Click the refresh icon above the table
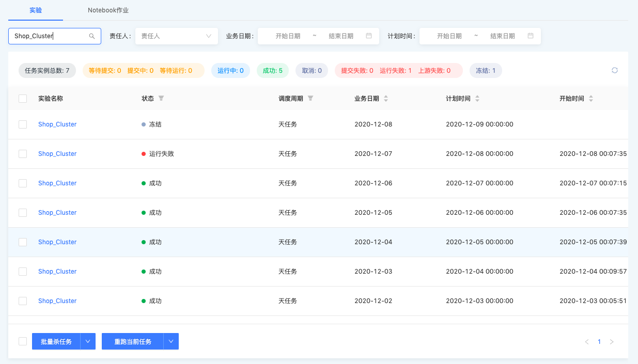This screenshot has height=364, width=638. coord(615,70)
